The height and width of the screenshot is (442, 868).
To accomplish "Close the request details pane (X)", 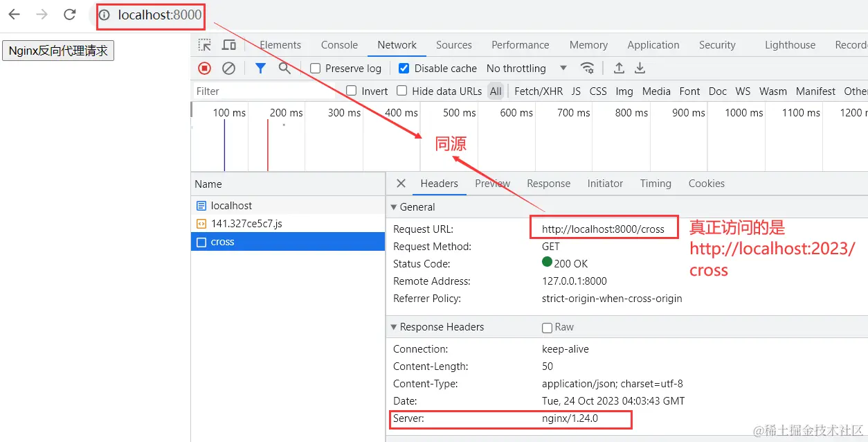I will click(x=401, y=184).
